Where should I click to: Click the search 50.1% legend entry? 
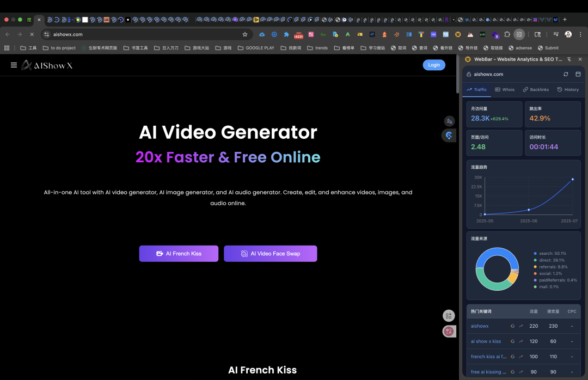[550, 254]
